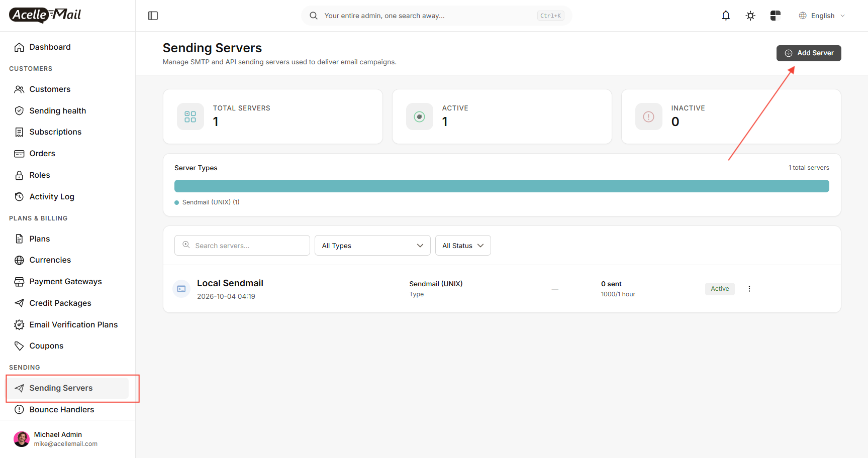This screenshot has height=458, width=868.
Task: Click the Coupons tag icon
Action: [19, 346]
